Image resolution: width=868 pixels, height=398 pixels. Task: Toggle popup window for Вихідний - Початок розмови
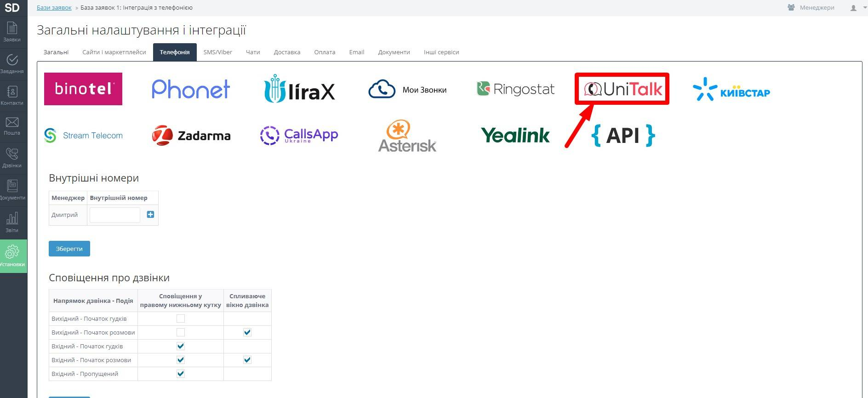[247, 332]
